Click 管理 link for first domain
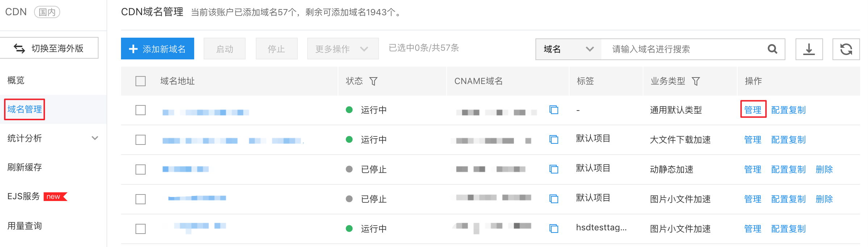The height and width of the screenshot is (247, 868). coord(753,110)
